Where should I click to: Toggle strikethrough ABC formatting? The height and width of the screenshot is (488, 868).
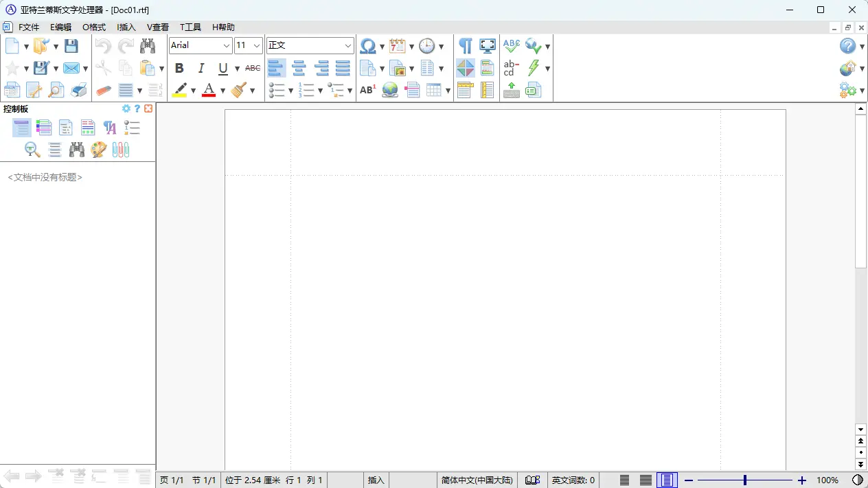pyautogui.click(x=253, y=68)
